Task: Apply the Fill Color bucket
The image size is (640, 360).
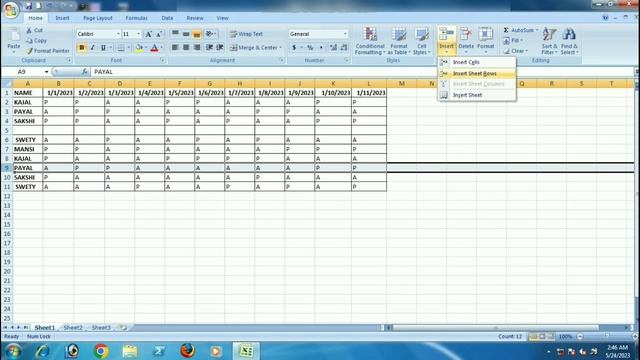Action: point(139,48)
